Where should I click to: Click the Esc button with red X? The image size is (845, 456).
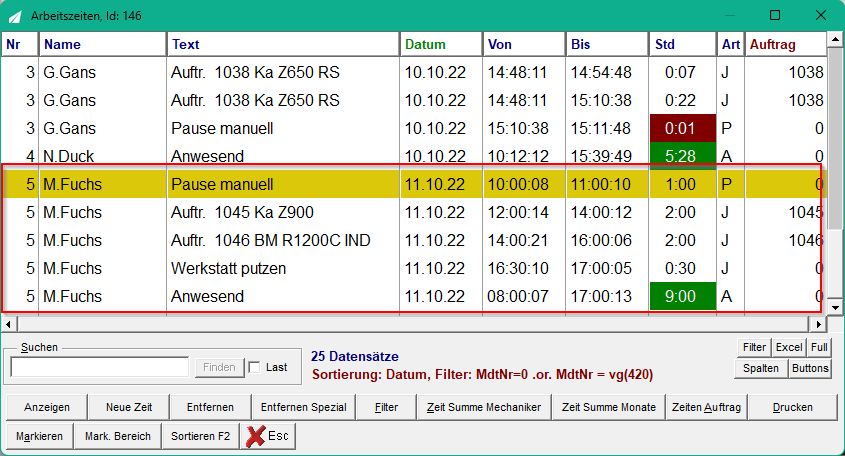268,436
